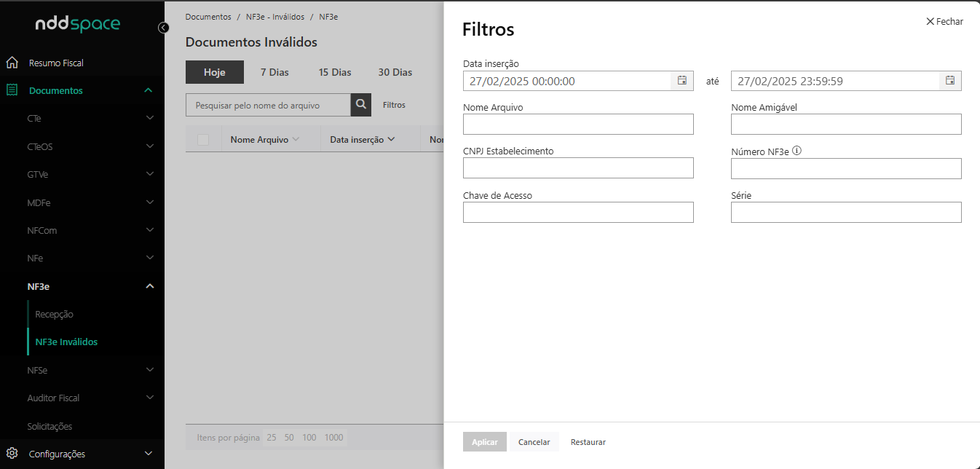980x469 pixels.
Task: Click the Resumo Fiscal home icon
Action: [x=12, y=63]
